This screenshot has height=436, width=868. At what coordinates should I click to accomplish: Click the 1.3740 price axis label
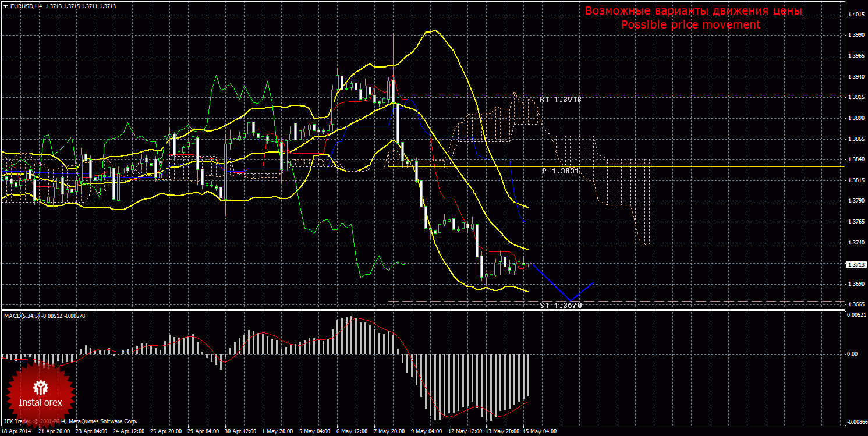(x=856, y=243)
